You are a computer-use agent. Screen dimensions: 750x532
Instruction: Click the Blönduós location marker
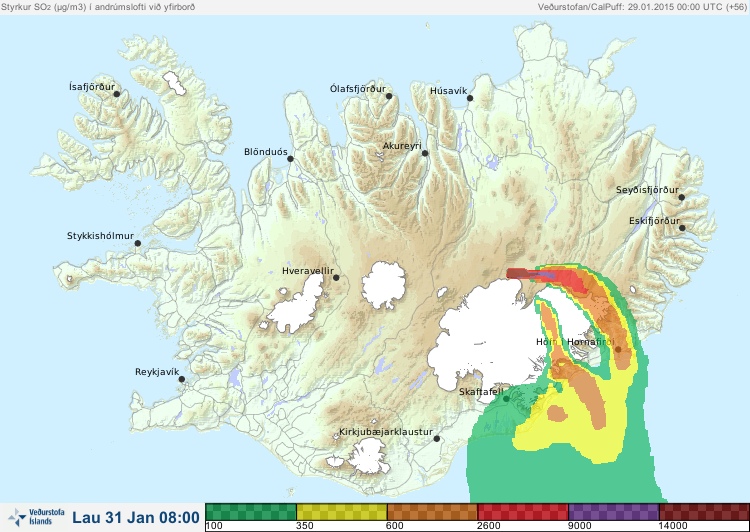290,159
